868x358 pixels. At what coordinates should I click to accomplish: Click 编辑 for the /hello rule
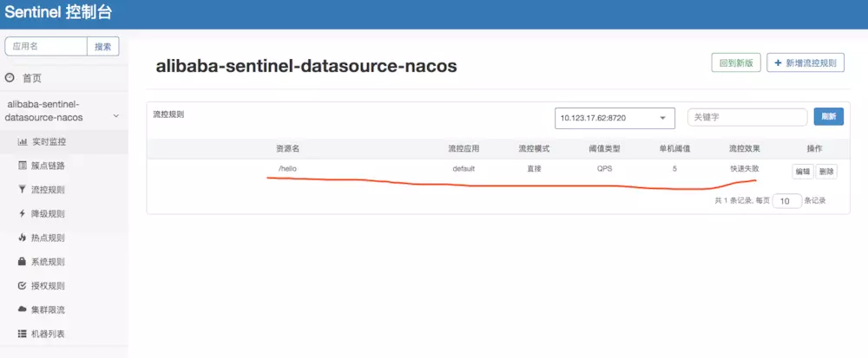click(x=803, y=172)
